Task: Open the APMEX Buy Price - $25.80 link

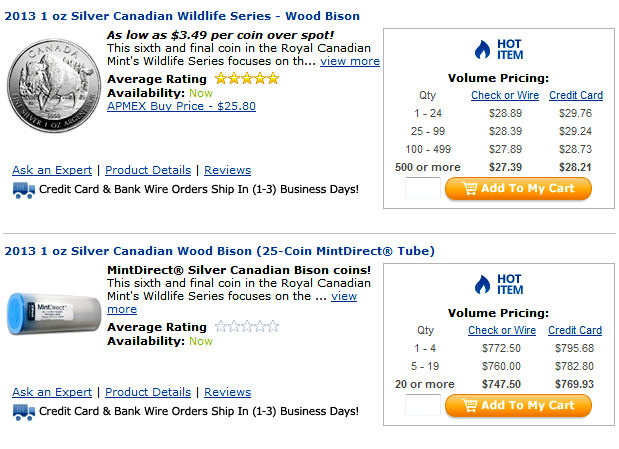Action: (x=181, y=106)
